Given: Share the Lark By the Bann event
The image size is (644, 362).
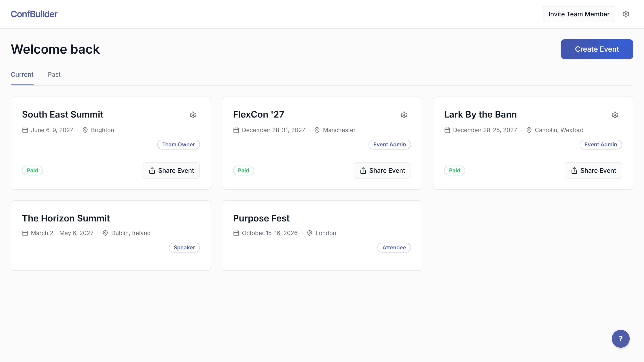Looking at the screenshot, I should point(593,170).
